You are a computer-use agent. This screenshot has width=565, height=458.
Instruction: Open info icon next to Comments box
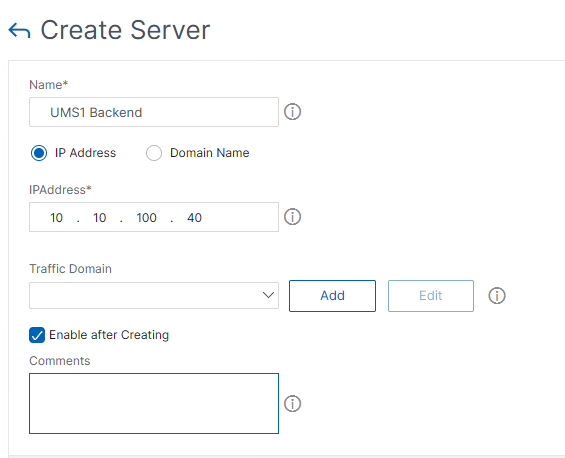click(x=292, y=403)
